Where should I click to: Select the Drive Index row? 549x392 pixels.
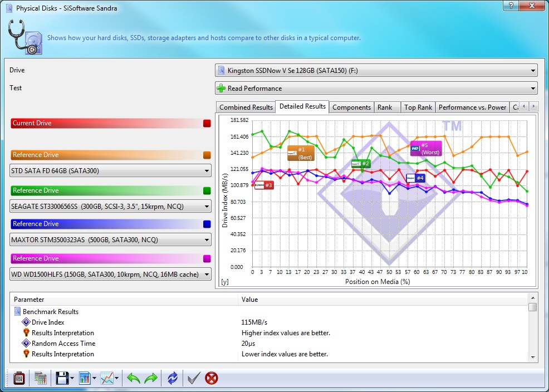[269, 322]
